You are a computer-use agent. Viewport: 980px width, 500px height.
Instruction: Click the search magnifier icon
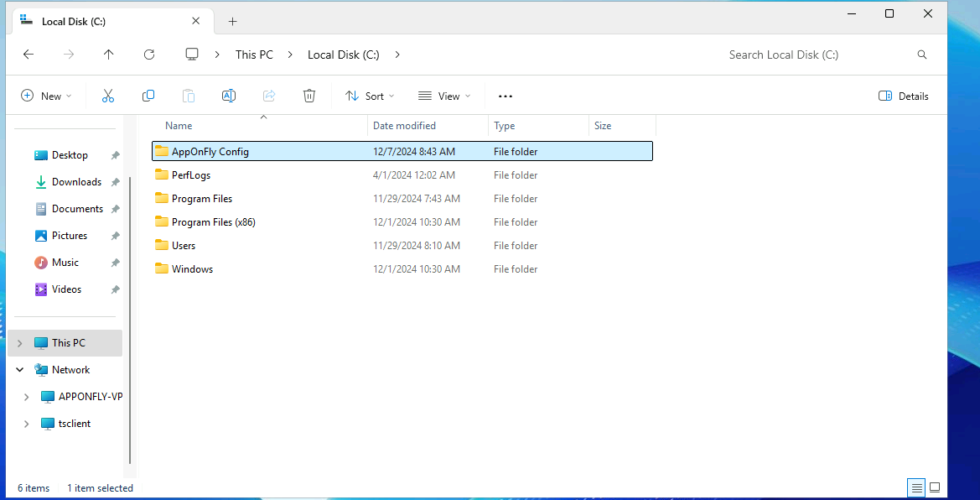(x=922, y=55)
